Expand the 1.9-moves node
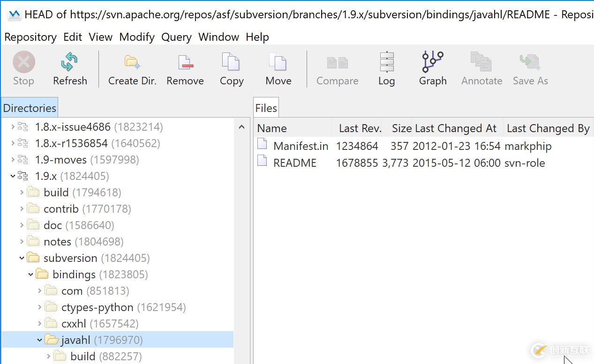Screen dimensions: 594x364 tap(13, 160)
